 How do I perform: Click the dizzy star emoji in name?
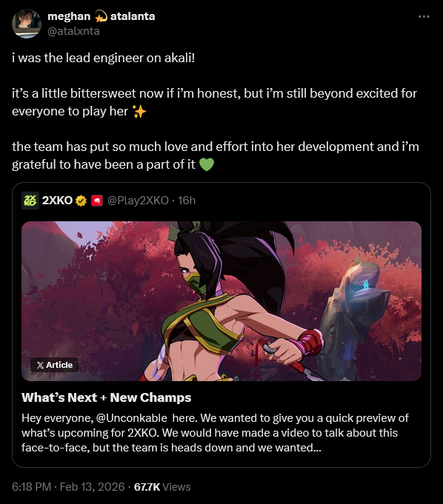101,16
